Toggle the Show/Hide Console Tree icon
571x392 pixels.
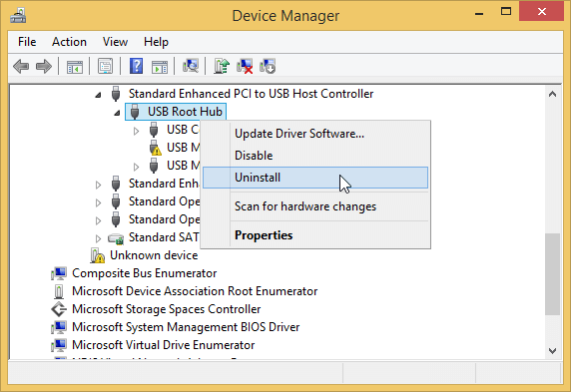pyautogui.click(x=75, y=67)
